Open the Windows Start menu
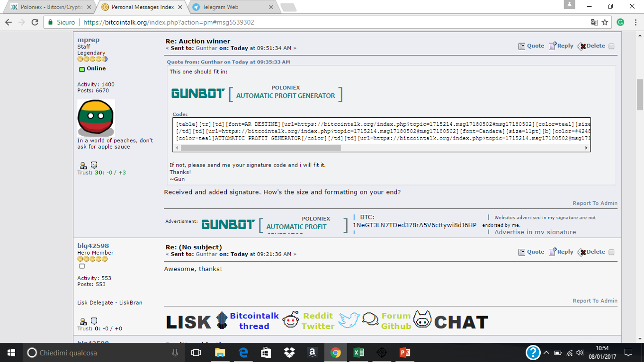This screenshot has width=644, height=362. 11,353
